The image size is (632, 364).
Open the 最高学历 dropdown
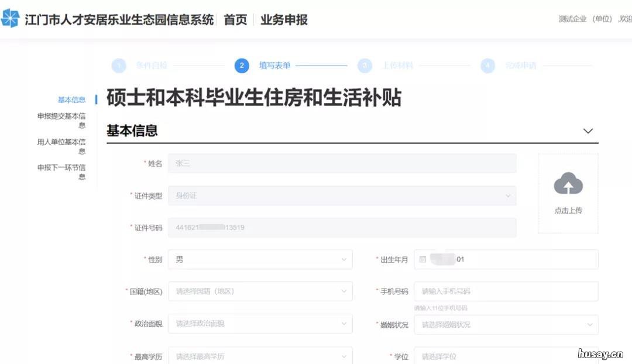[x=259, y=355]
